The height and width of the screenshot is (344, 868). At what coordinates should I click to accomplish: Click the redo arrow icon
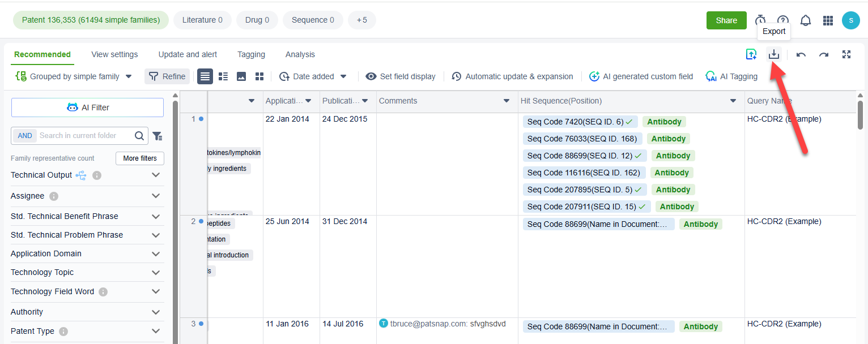(x=824, y=54)
